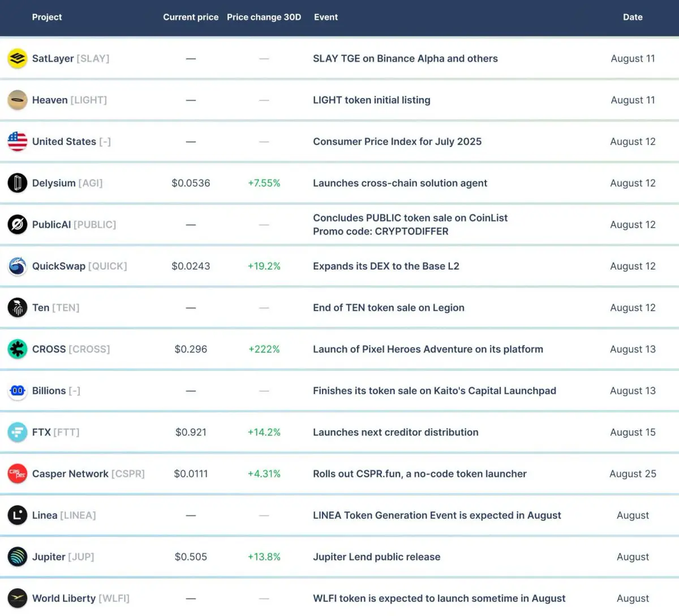Click End of TEN token sale event
This screenshot has width=679, height=616.
389,307
